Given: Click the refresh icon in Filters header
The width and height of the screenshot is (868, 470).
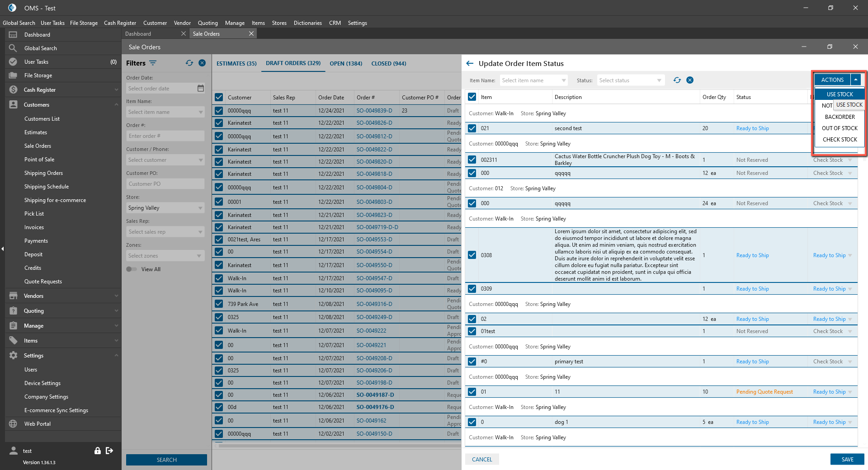Looking at the screenshot, I should (189, 63).
